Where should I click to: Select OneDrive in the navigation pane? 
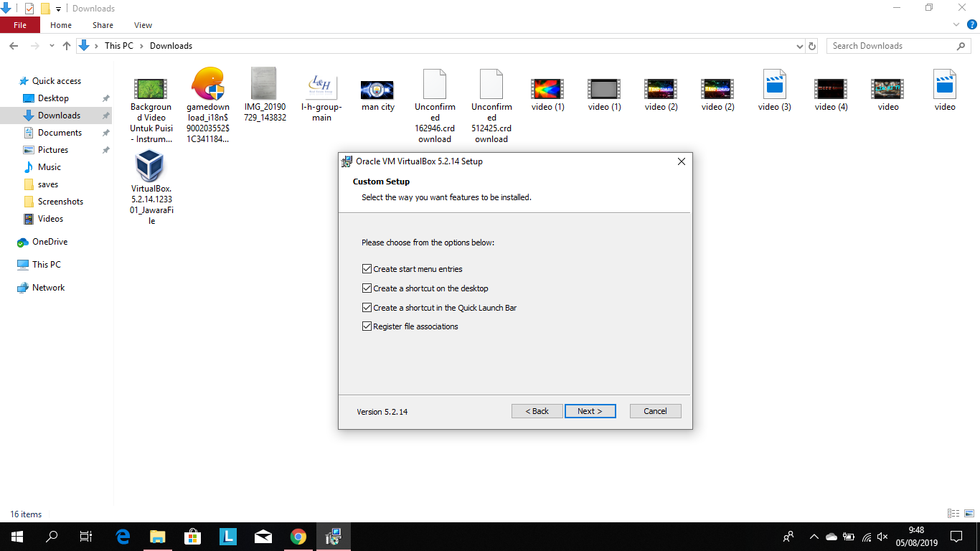pyautogui.click(x=50, y=242)
